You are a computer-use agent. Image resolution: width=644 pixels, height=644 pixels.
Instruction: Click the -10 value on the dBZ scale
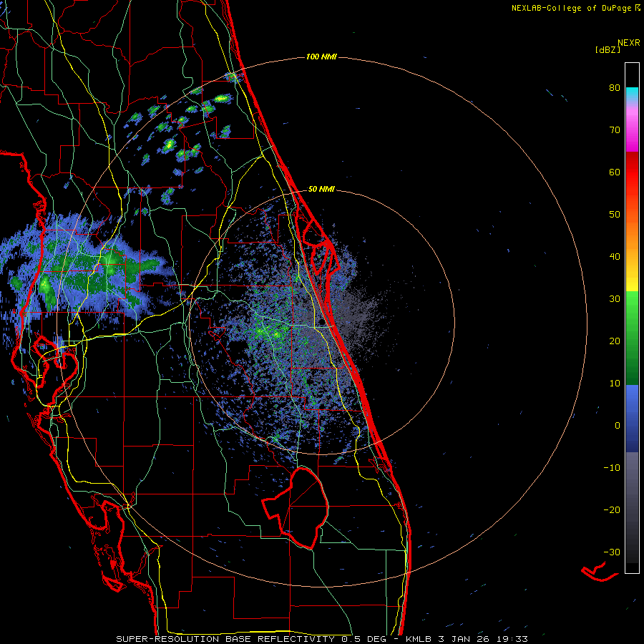tap(612, 468)
